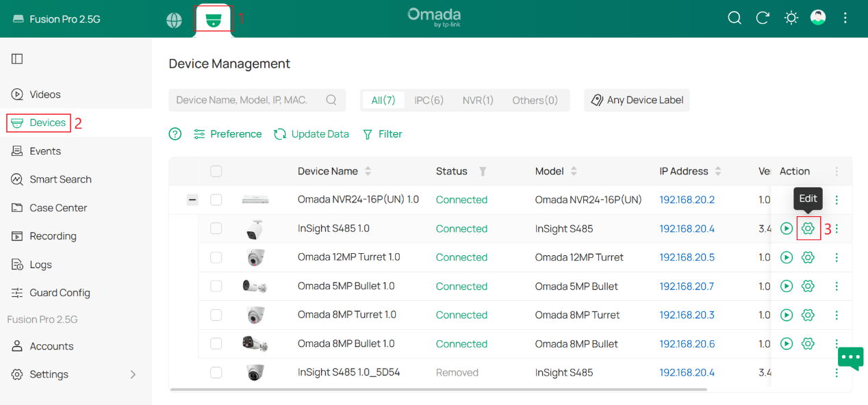Viewport: 868px width, 405px height.
Task: Open the search magnifier in top bar
Action: click(x=735, y=18)
